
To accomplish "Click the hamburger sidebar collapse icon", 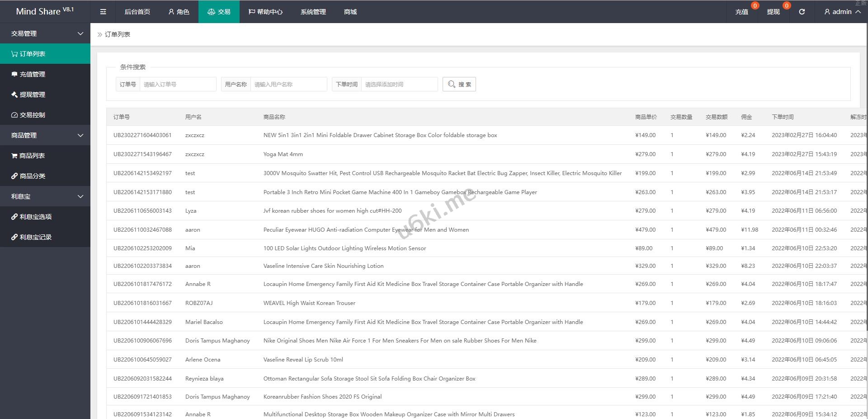I will click(103, 12).
